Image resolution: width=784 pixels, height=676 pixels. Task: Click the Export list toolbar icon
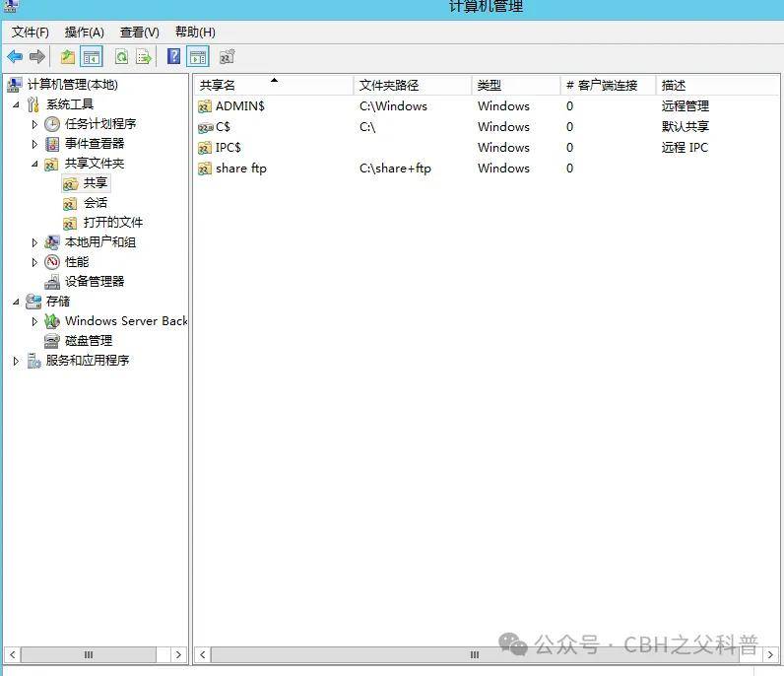(x=144, y=57)
